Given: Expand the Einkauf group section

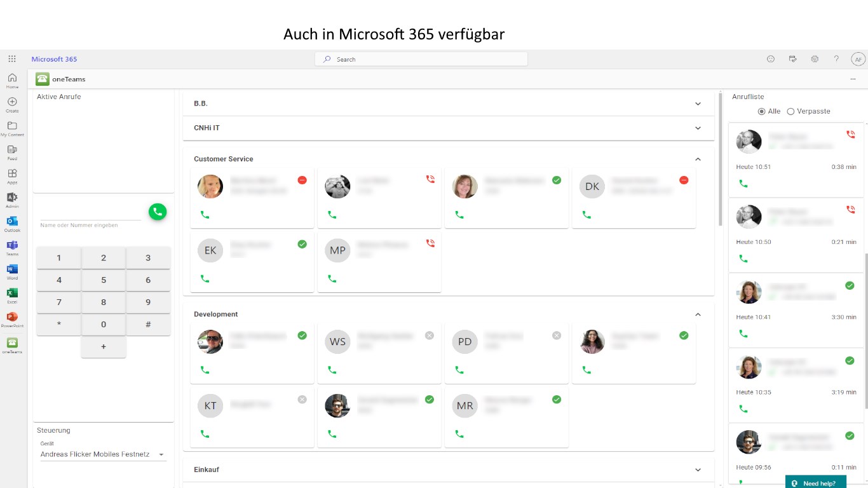Looking at the screenshot, I should click(x=698, y=470).
